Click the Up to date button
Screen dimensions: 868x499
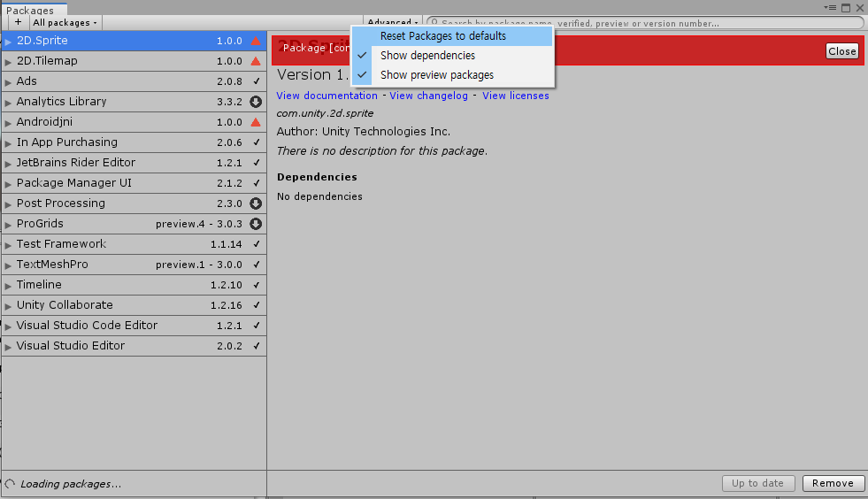pos(757,483)
